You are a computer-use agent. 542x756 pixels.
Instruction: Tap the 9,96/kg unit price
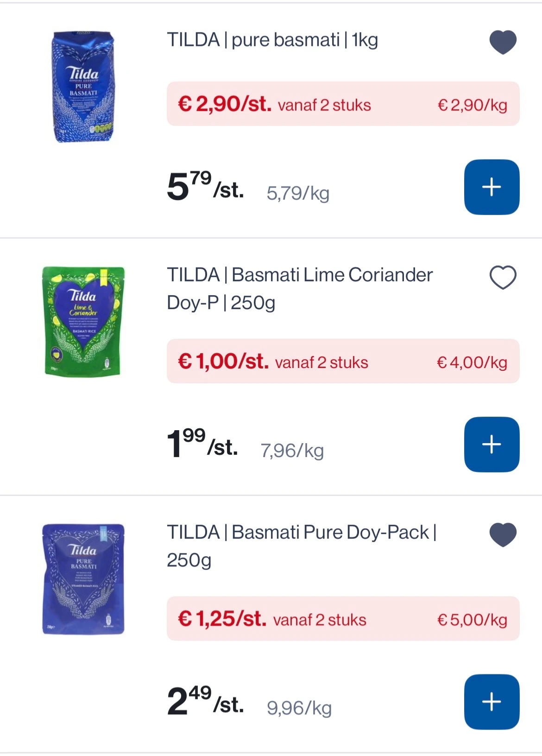tap(299, 708)
